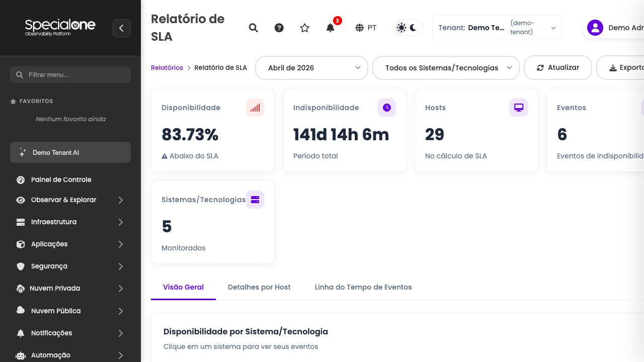Screen dimensions: 644x362
Task: Expand Infraestrutura menu chevron
Action: (121, 222)
